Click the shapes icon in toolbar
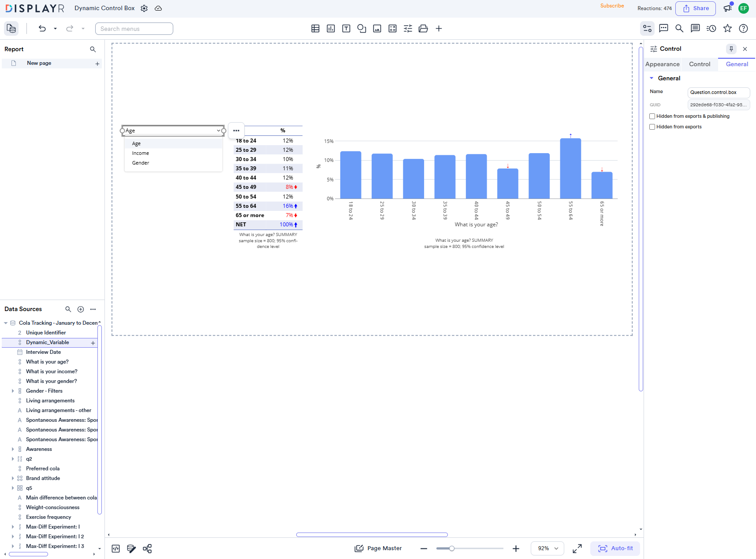Viewport: 756px width, 559px height. point(361,29)
